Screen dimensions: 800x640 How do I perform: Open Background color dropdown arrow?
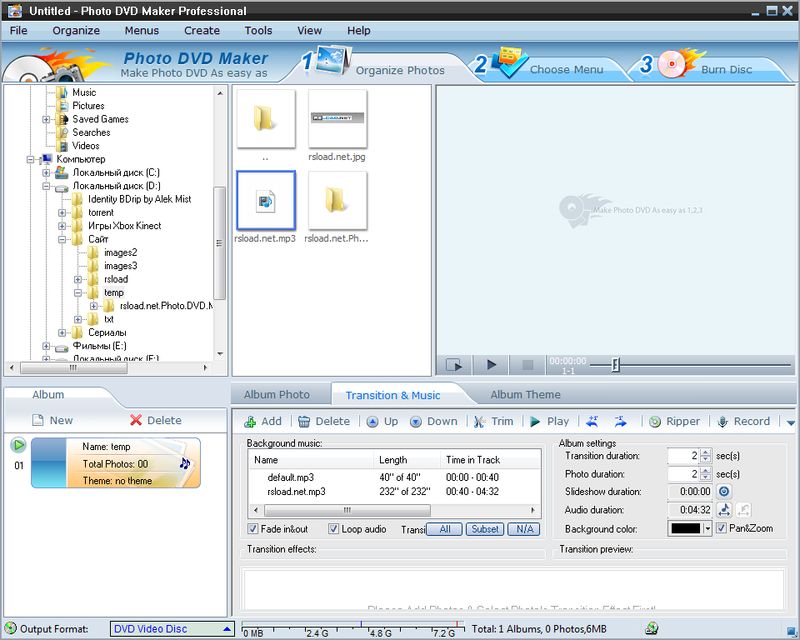tap(707, 529)
